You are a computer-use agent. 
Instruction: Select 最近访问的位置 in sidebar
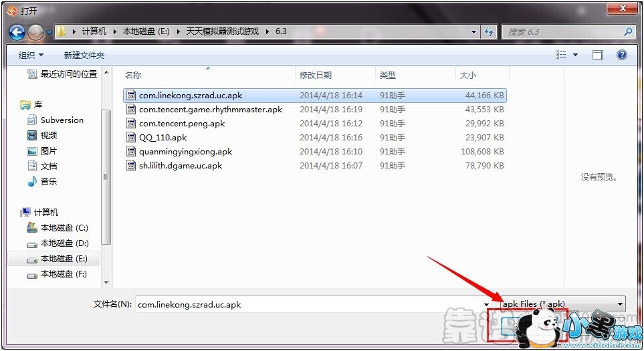[x=62, y=74]
